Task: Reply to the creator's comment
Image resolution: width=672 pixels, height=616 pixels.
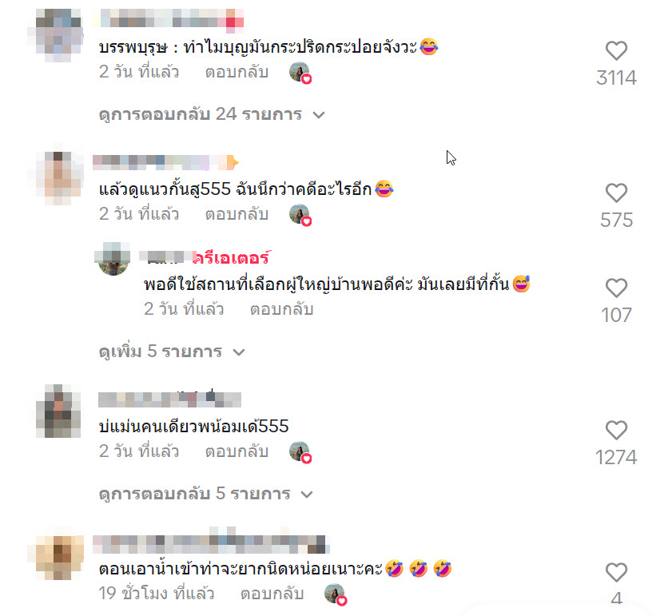Action: tap(281, 309)
